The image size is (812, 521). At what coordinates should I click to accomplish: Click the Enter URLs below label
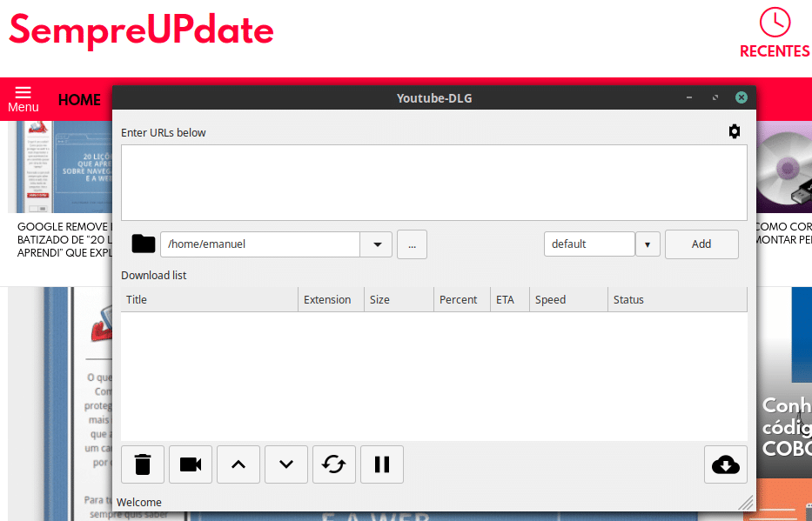coord(163,132)
